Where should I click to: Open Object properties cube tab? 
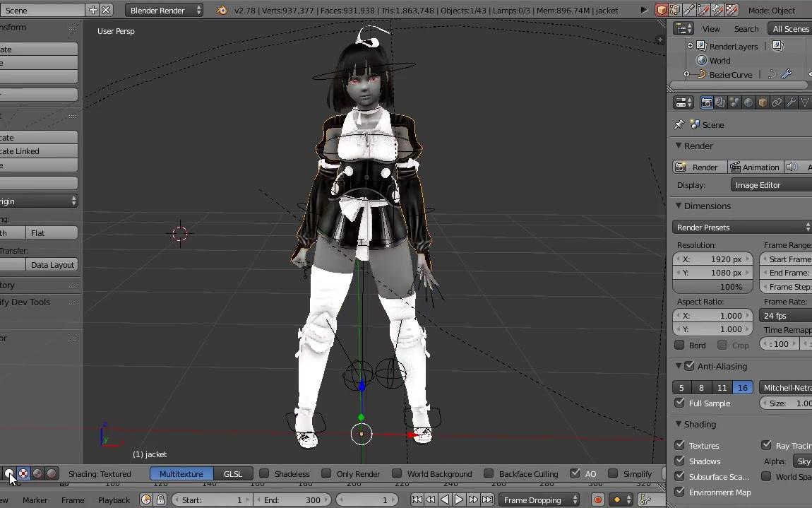tap(763, 102)
